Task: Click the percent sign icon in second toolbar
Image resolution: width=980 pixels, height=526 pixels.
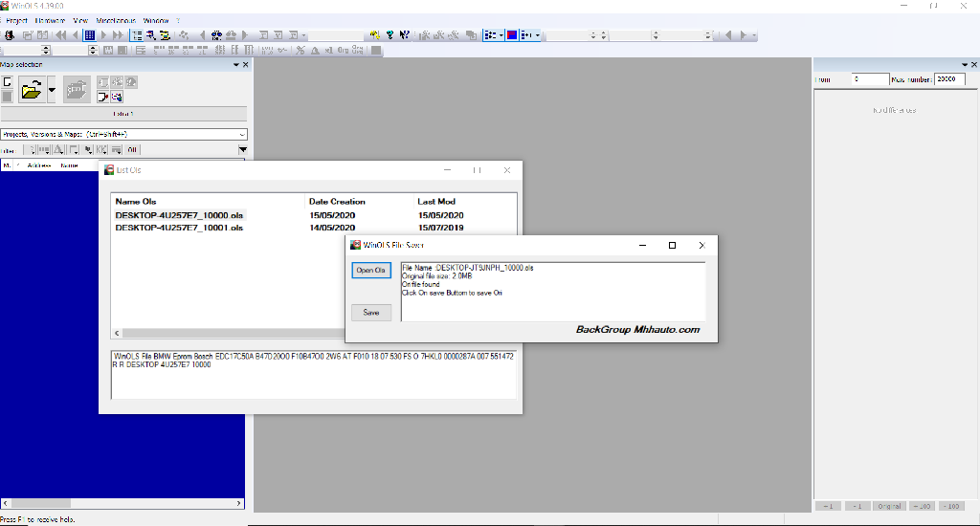Action: tap(301, 50)
